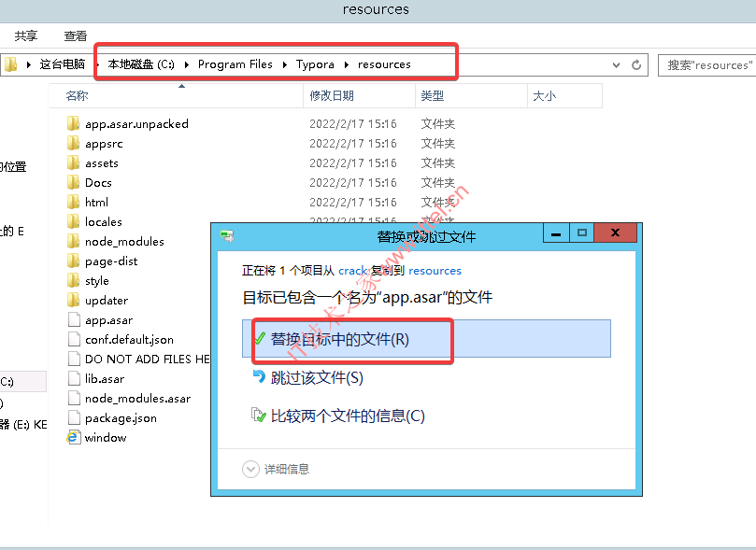Expand the Typora breadcrumb arrow
Viewport: 756px width, 550px height.
pyautogui.click(x=346, y=64)
